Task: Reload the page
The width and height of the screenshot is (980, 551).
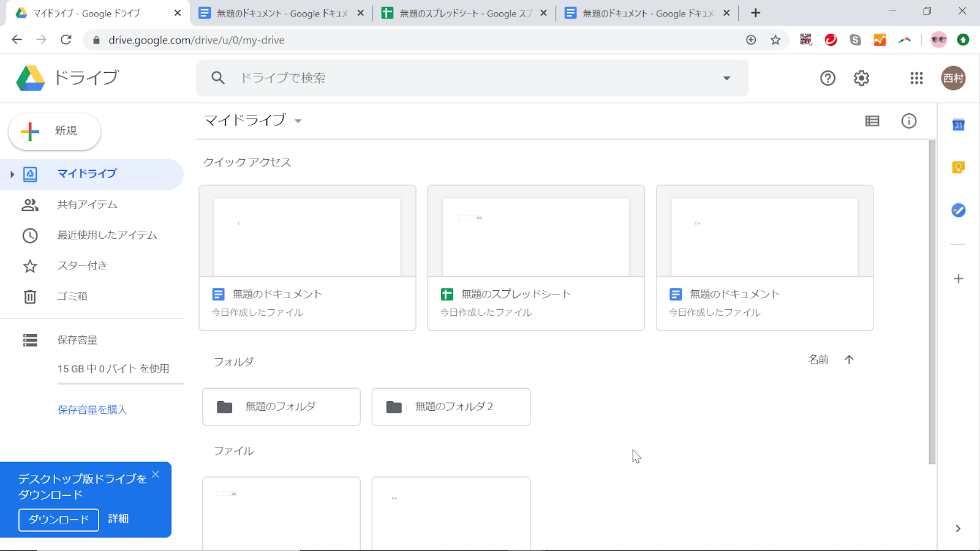Action: pos(66,40)
